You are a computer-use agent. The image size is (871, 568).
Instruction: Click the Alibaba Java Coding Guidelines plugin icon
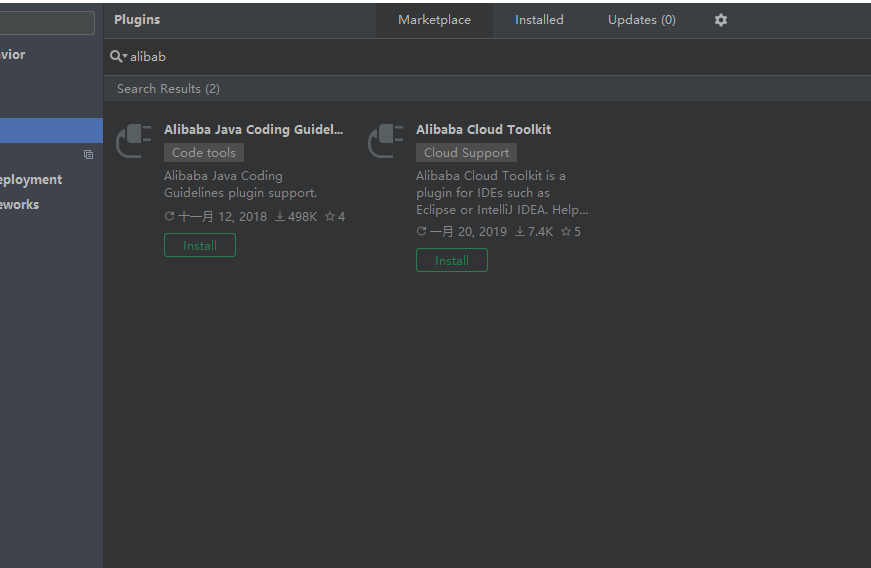point(134,141)
